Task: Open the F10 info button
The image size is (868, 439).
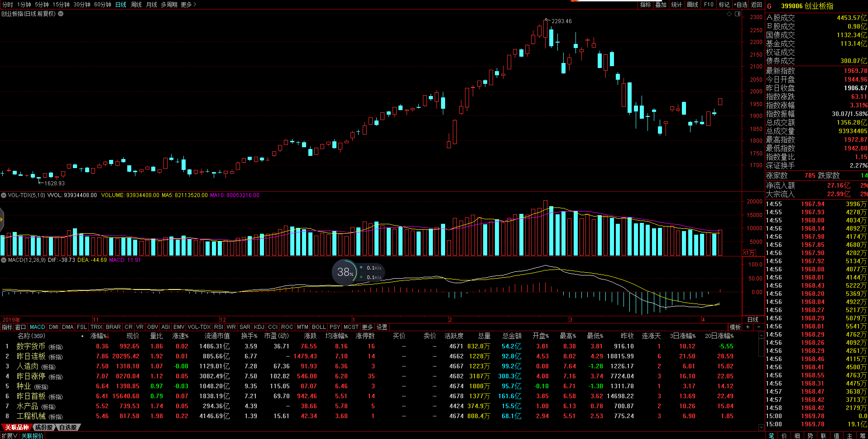Action: point(709,5)
